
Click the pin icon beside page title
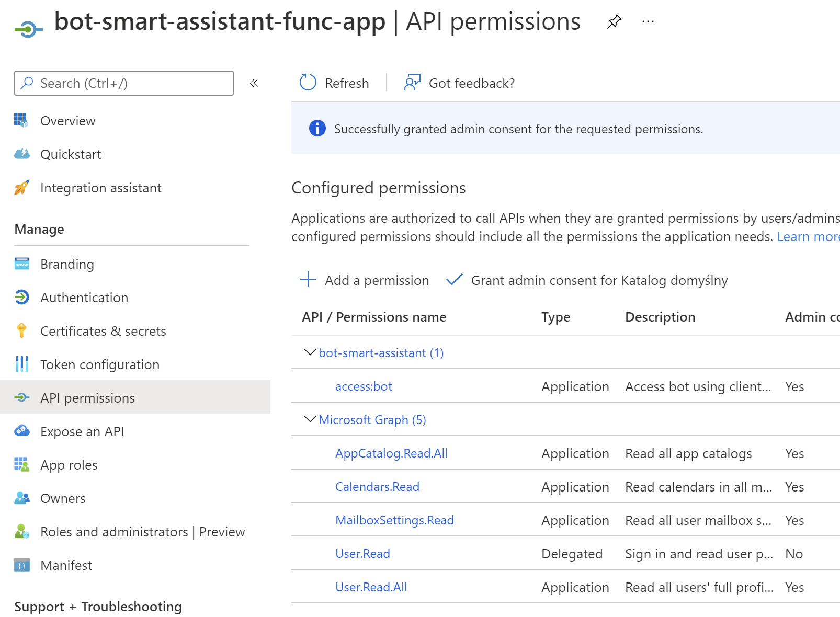pyautogui.click(x=614, y=21)
